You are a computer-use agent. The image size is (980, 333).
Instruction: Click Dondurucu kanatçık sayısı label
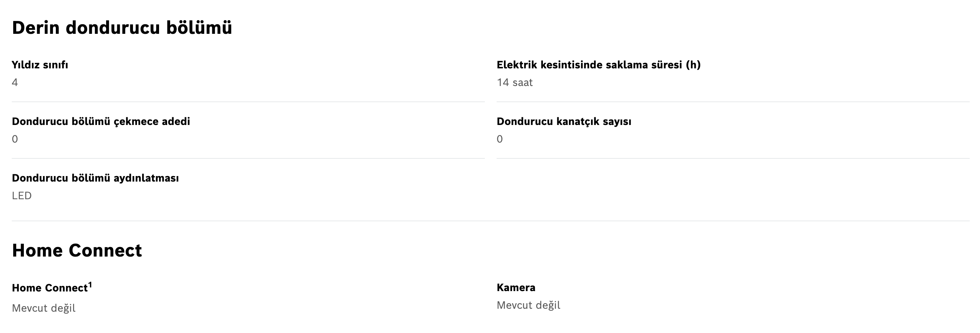pyautogui.click(x=564, y=122)
